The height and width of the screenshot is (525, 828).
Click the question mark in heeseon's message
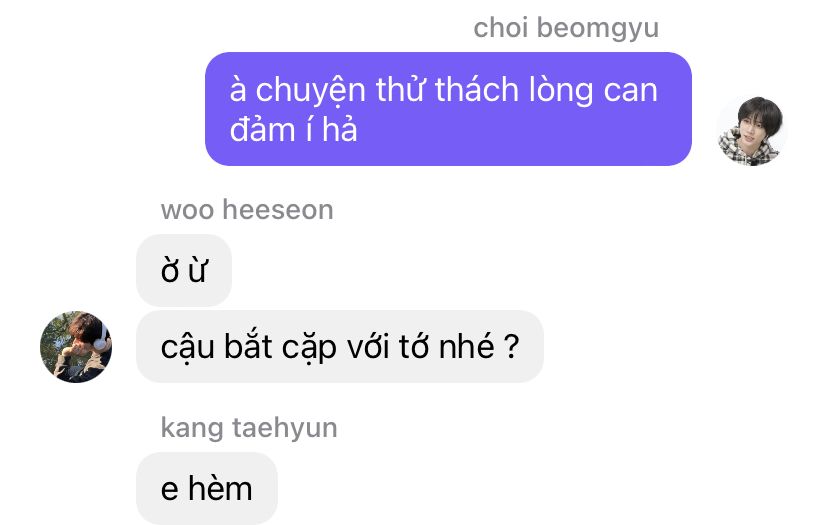point(512,346)
